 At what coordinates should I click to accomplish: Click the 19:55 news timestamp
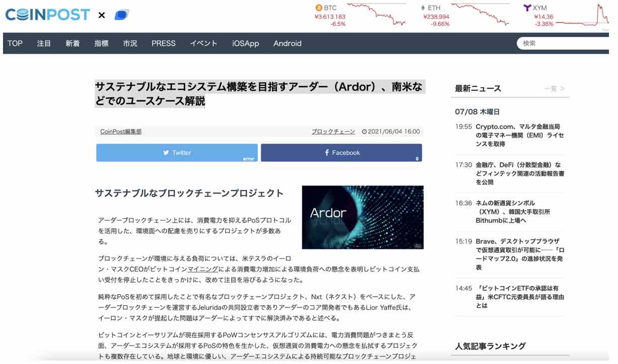click(x=463, y=127)
